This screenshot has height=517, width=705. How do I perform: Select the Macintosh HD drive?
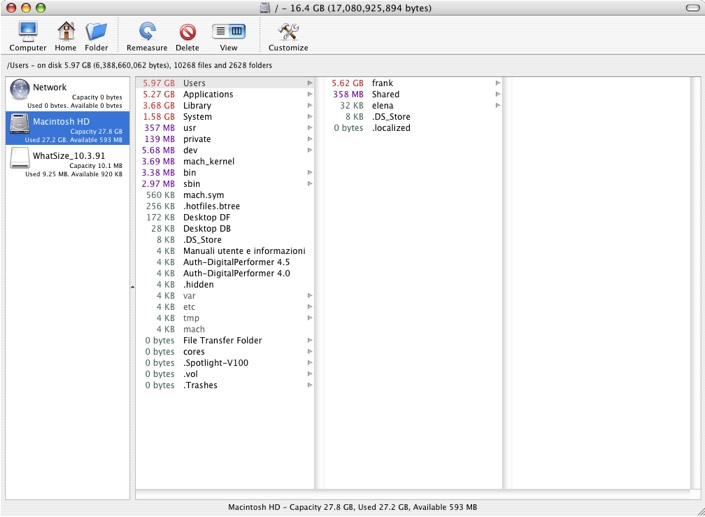pyautogui.click(x=67, y=128)
